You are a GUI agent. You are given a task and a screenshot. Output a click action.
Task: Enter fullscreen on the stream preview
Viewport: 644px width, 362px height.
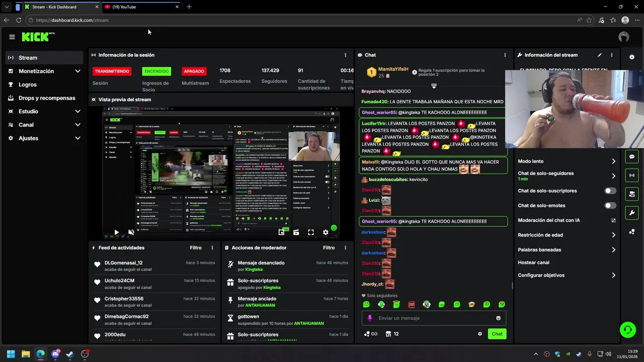(311, 232)
